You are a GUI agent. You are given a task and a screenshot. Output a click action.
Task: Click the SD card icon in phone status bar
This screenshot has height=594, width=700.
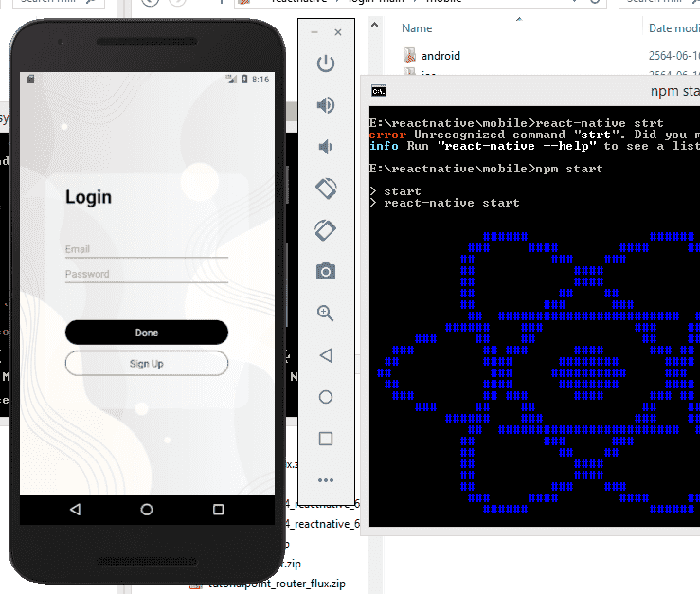click(x=30, y=79)
